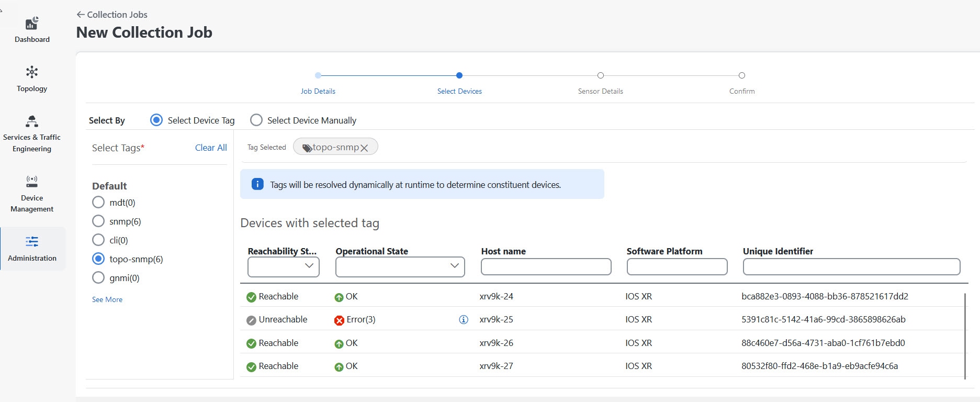This screenshot has height=402, width=980.
Task: Select the gnmi(0) tag radio button
Action: point(98,278)
